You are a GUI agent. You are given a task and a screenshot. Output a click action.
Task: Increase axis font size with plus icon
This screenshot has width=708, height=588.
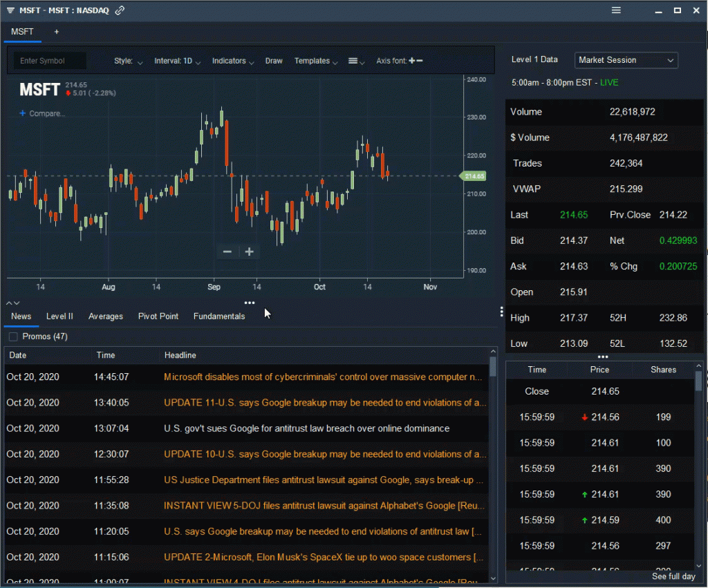point(412,60)
